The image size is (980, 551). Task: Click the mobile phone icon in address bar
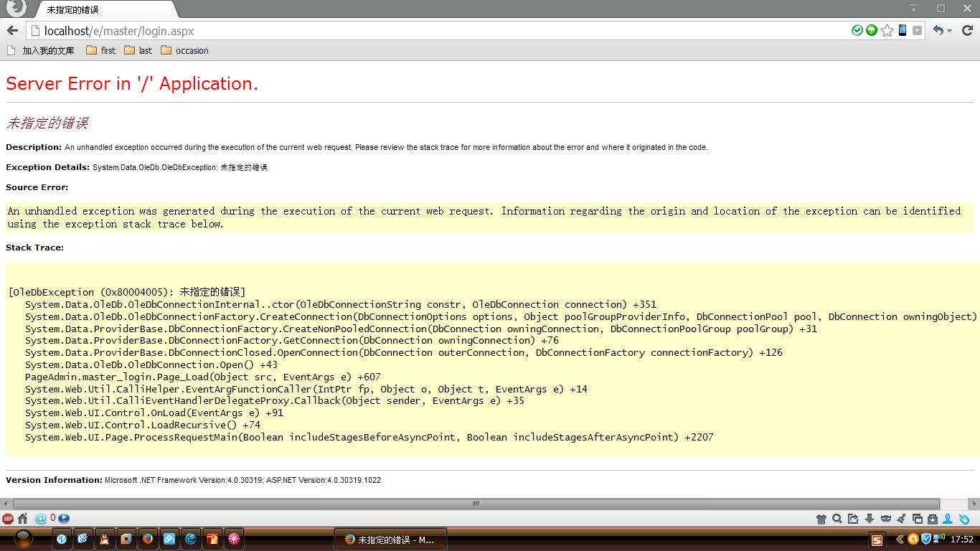(x=903, y=30)
